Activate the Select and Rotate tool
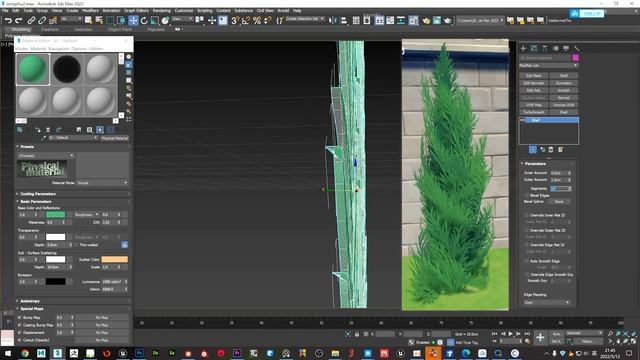This screenshot has width=640, height=360. pyautogui.click(x=144, y=20)
